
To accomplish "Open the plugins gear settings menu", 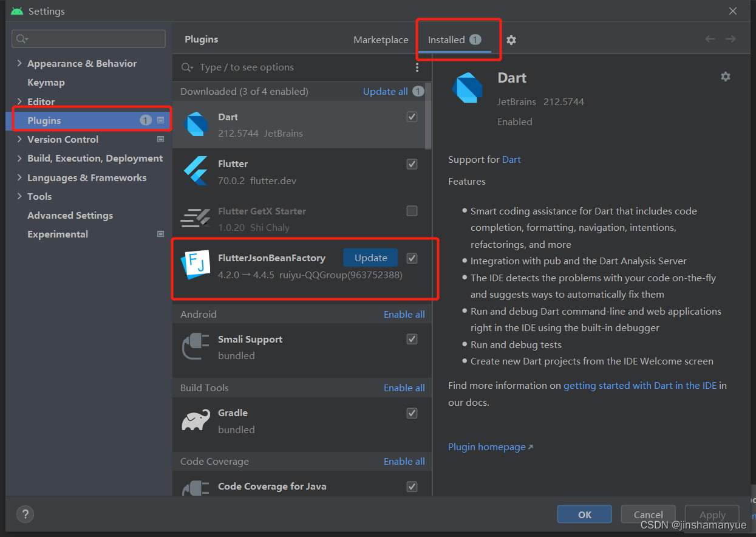I will (x=511, y=39).
